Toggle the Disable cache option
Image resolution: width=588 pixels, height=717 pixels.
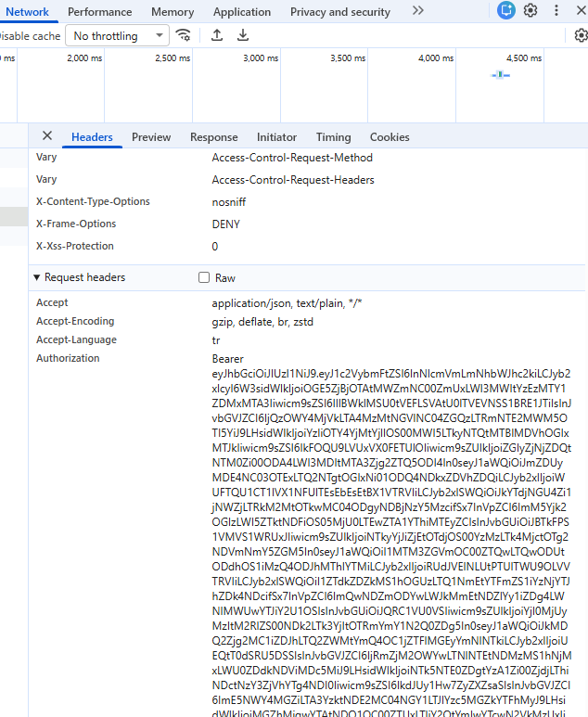31,36
